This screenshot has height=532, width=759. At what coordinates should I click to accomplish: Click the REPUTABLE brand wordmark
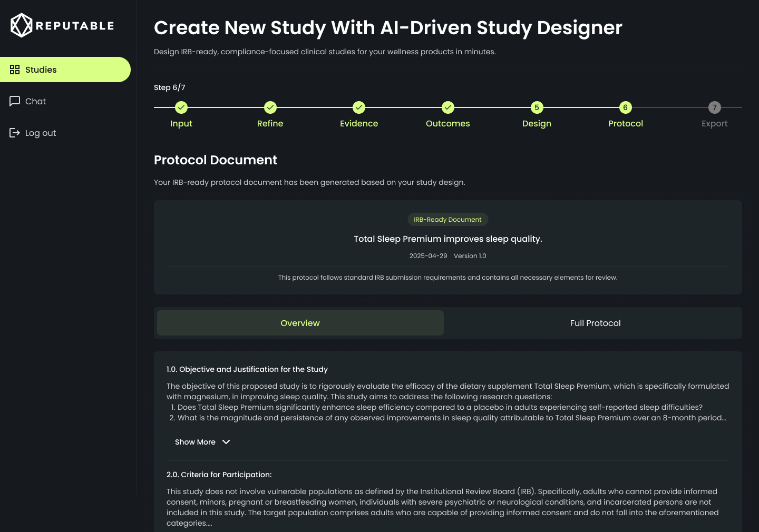click(75, 26)
